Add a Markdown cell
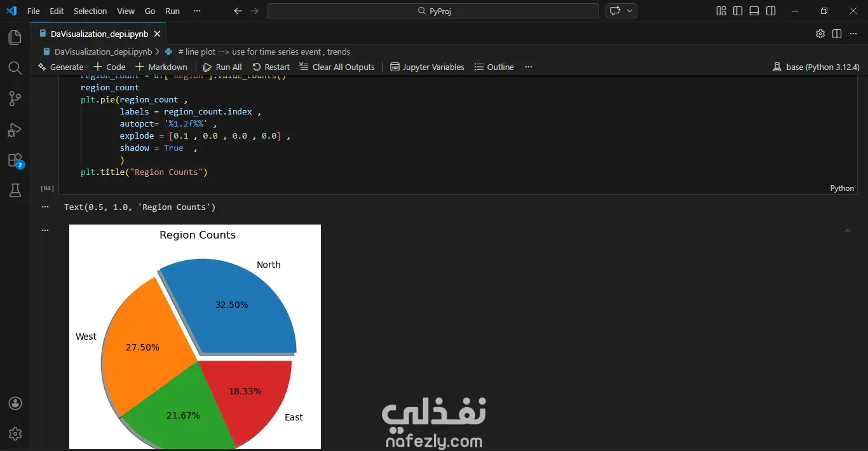Image resolution: width=868 pixels, height=451 pixels. pos(161,67)
